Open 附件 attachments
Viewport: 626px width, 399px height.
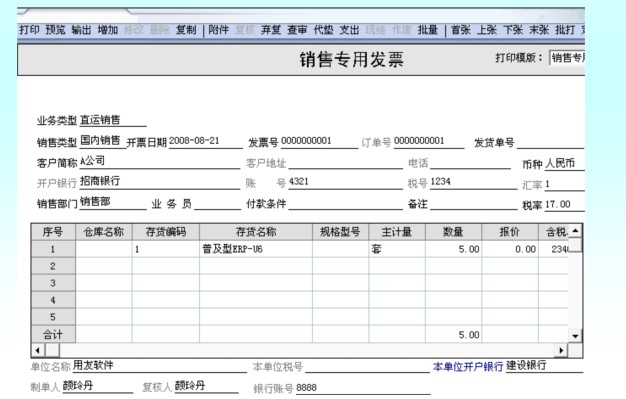(219, 30)
